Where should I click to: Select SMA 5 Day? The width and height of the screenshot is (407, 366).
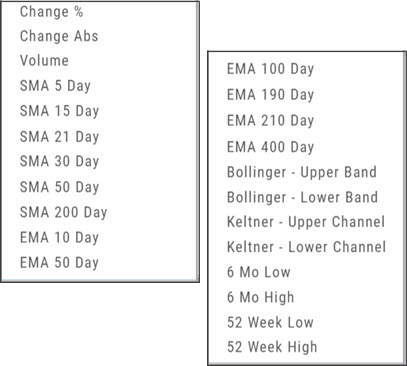tap(55, 86)
